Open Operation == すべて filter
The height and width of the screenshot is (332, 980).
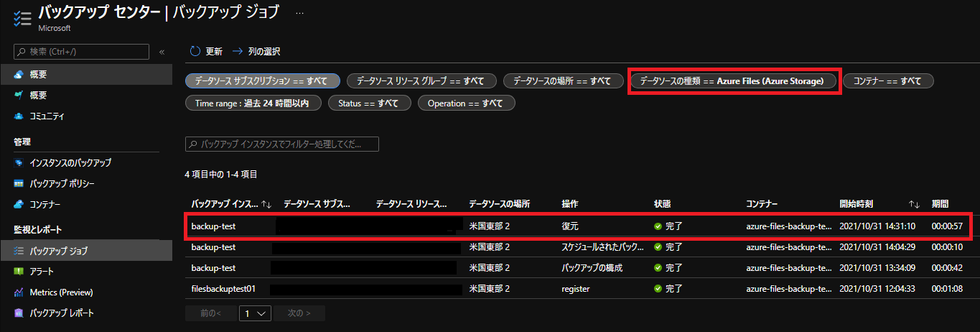[x=466, y=103]
